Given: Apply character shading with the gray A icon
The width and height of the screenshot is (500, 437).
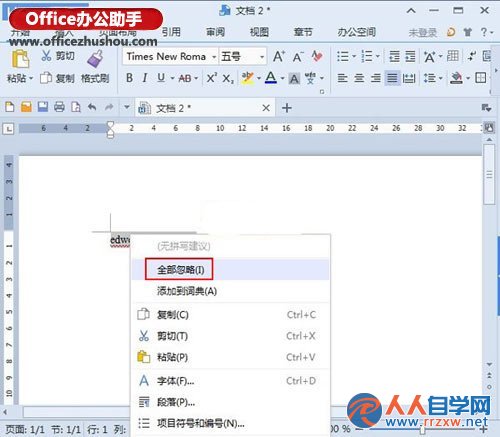Looking at the screenshot, I should pyautogui.click(x=294, y=79).
